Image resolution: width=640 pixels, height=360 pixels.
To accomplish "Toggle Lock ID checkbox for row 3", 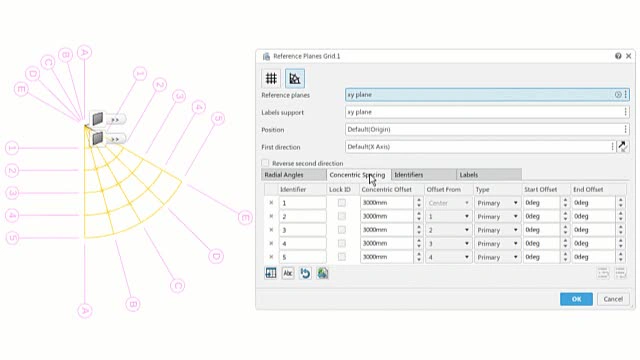I will (x=342, y=230).
